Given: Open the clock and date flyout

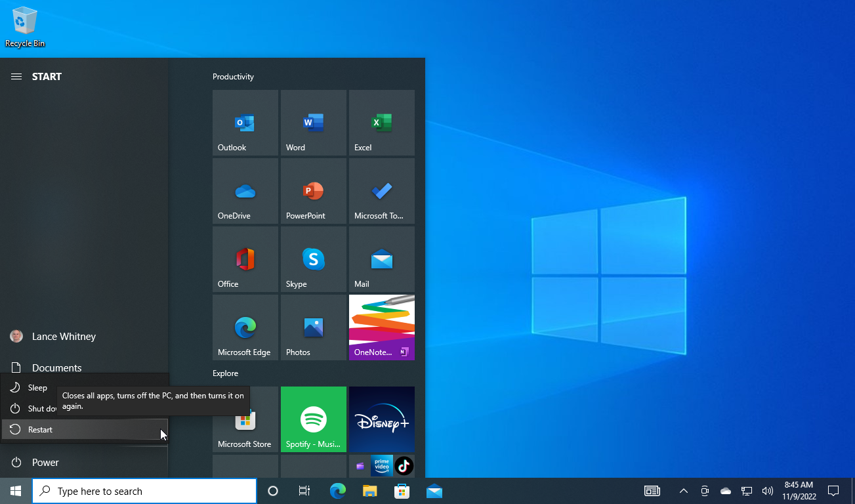Looking at the screenshot, I should pyautogui.click(x=799, y=491).
